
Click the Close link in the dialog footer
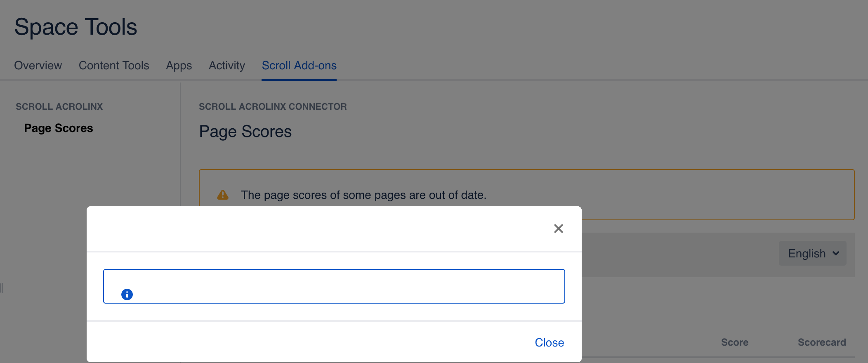(549, 343)
